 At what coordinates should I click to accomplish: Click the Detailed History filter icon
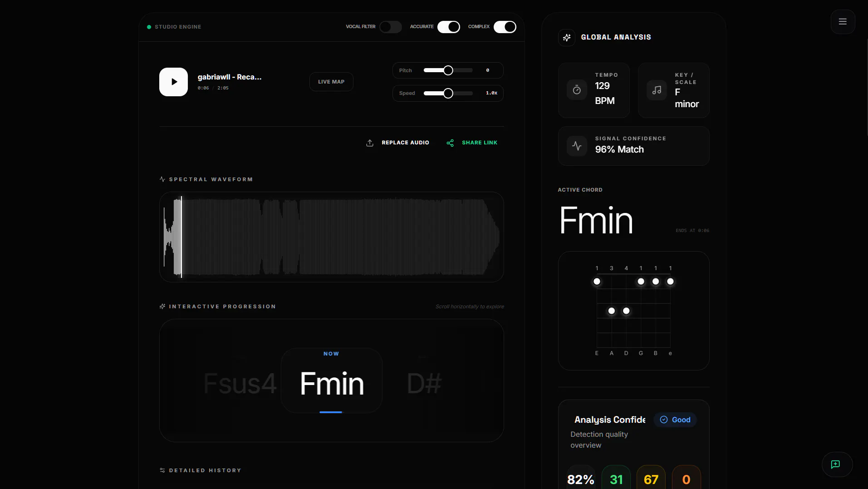pyautogui.click(x=162, y=470)
